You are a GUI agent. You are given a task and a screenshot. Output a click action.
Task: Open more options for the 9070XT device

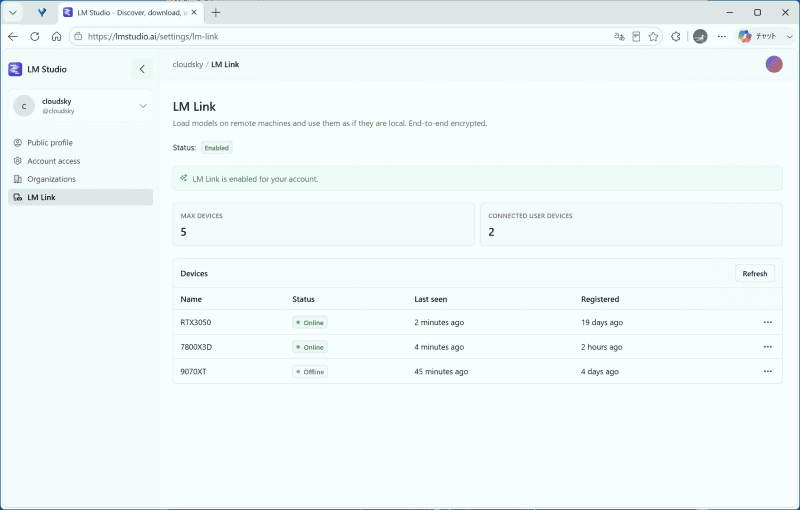click(767, 371)
